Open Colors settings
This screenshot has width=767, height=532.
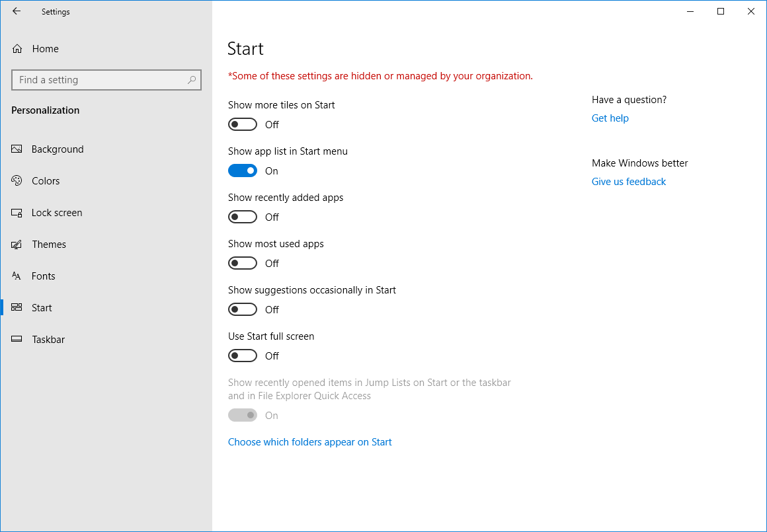coord(106,181)
